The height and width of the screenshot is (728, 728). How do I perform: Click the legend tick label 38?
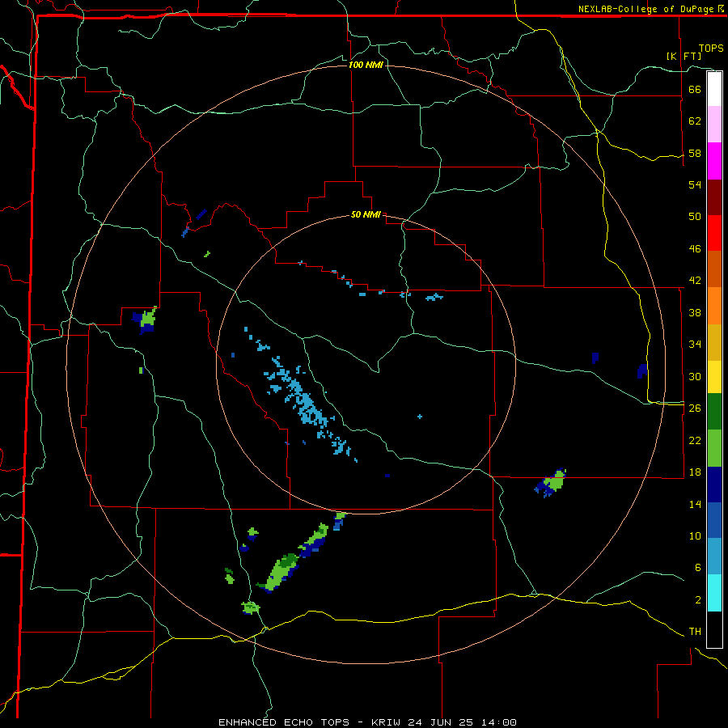click(695, 312)
